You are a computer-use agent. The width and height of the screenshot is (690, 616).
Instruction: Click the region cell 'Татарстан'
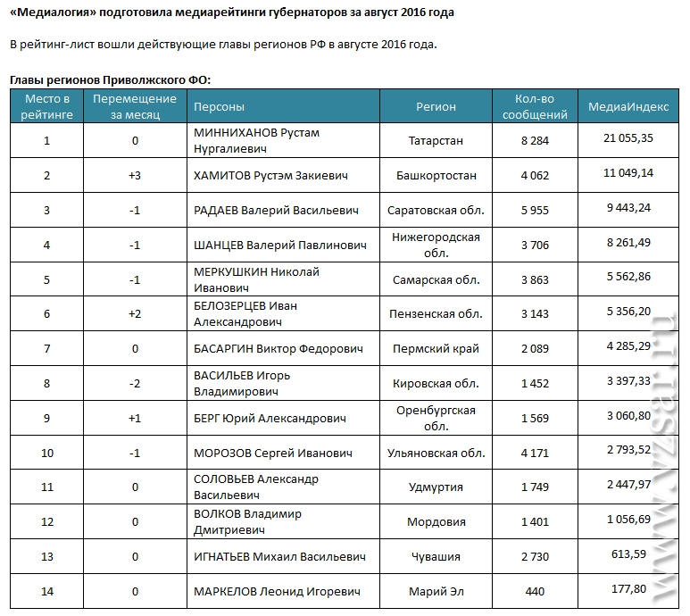[436, 141]
